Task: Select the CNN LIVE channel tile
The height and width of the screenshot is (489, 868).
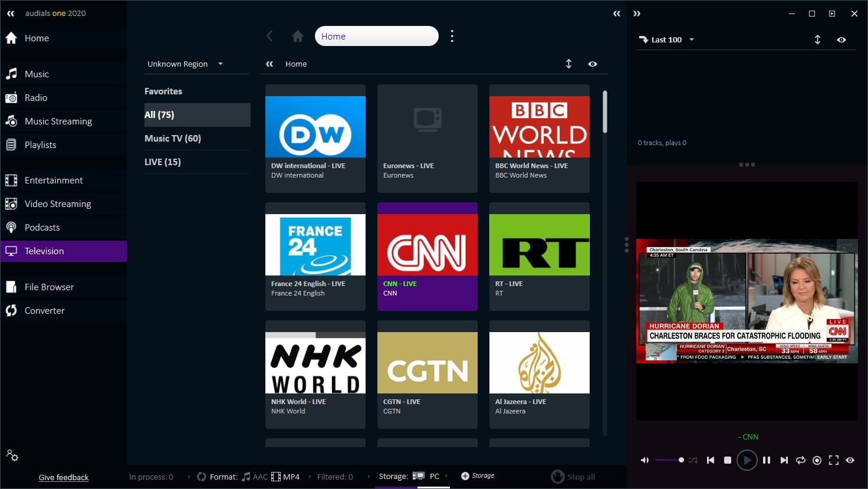Action: [x=428, y=257]
